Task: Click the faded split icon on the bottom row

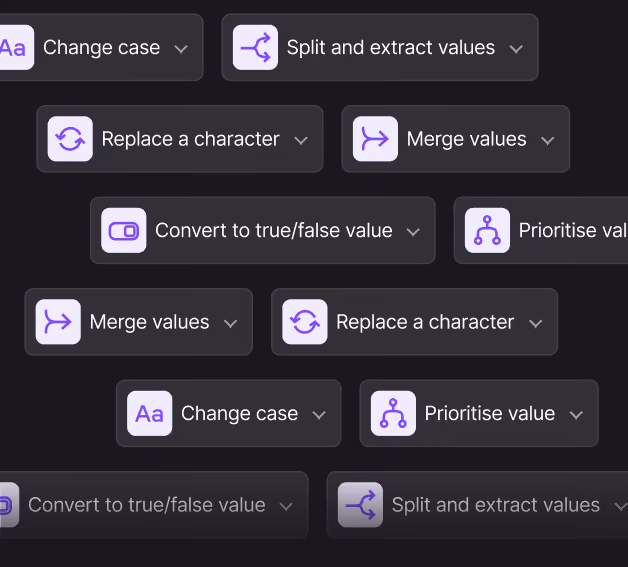Action: point(360,505)
